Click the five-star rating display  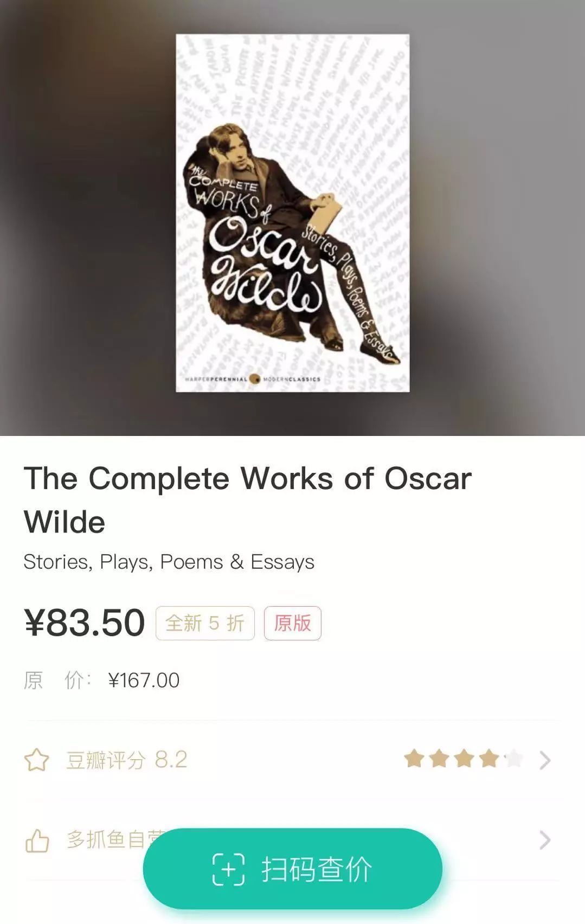464,759
